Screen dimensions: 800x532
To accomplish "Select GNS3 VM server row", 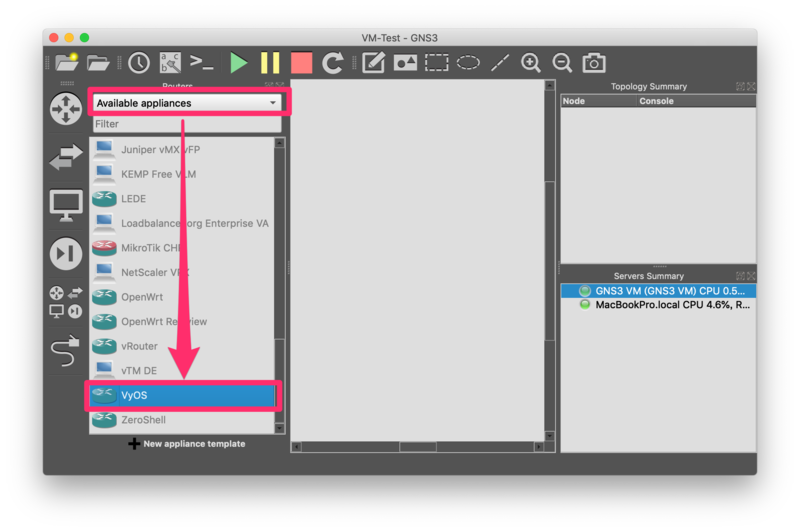I will pos(658,291).
